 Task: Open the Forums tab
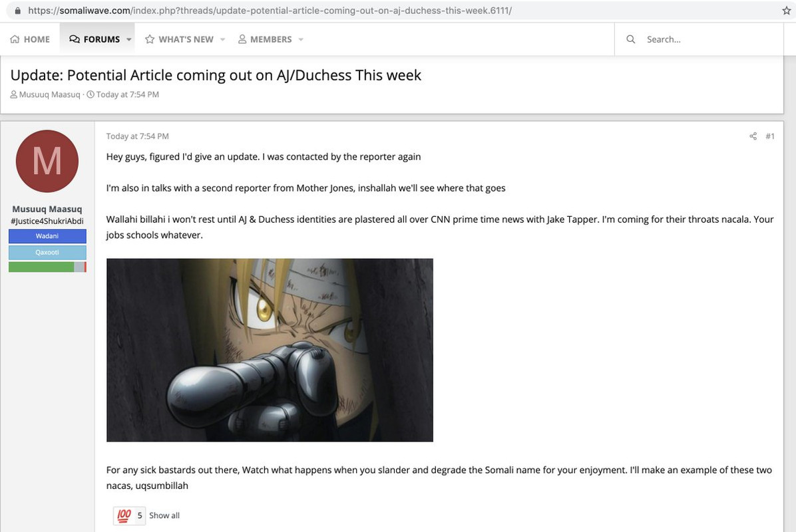(95, 39)
